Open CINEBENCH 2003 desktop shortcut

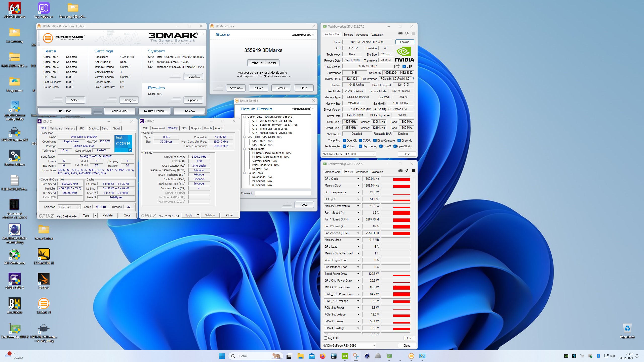pos(15,234)
